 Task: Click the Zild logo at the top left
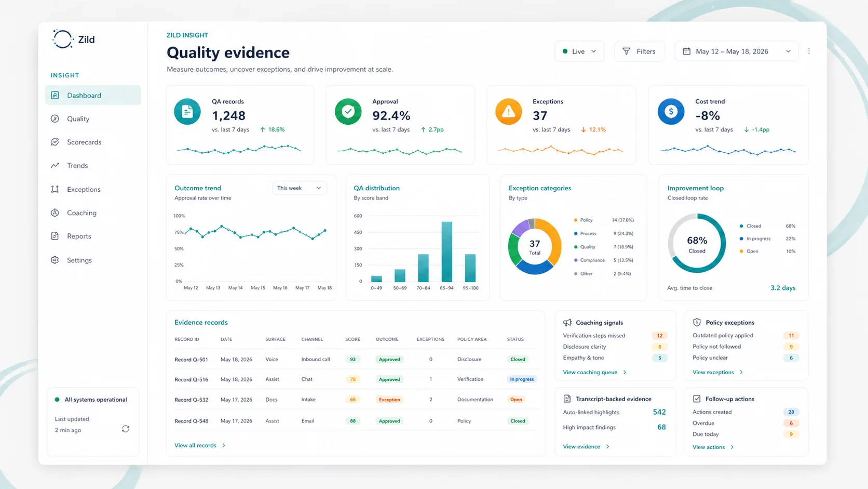74,38
